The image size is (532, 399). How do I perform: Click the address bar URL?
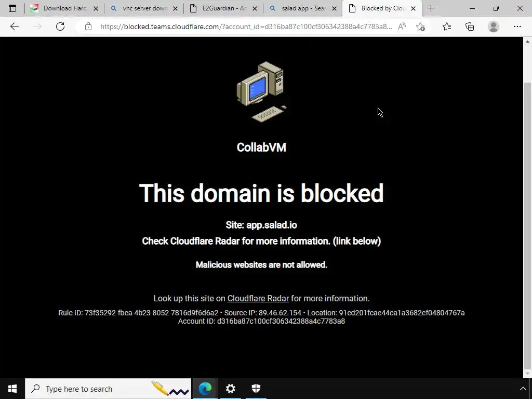246,26
